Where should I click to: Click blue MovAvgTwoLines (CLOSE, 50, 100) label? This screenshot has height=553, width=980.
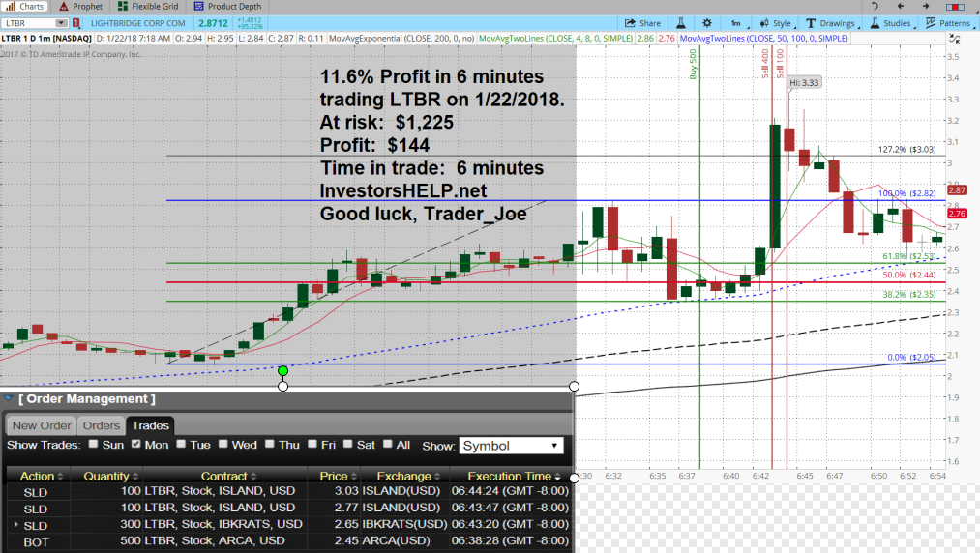[x=763, y=39]
